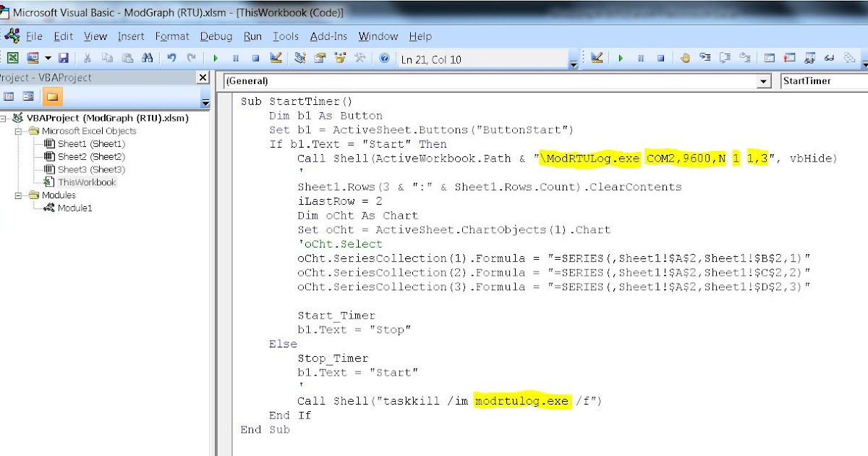This screenshot has height=456, width=868.
Task: Run the StartTimer sub with Run icon
Action: pyautogui.click(x=215, y=58)
